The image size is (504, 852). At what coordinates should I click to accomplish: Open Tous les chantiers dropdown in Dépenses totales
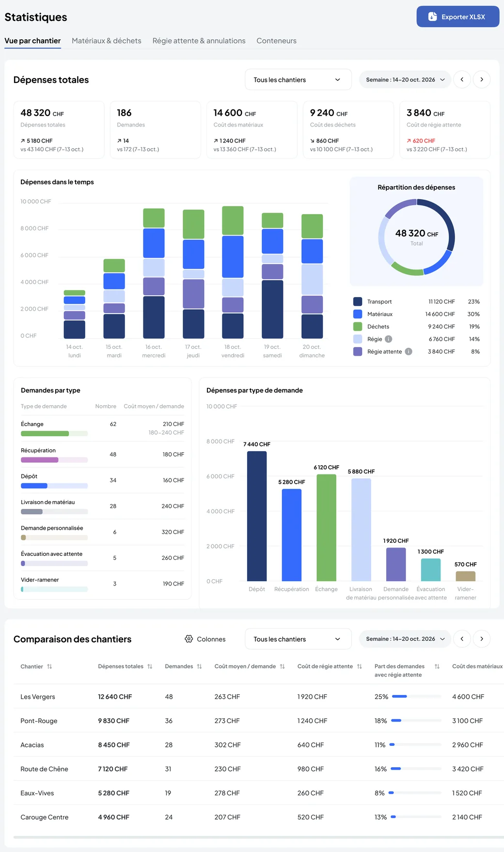point(298,79)
